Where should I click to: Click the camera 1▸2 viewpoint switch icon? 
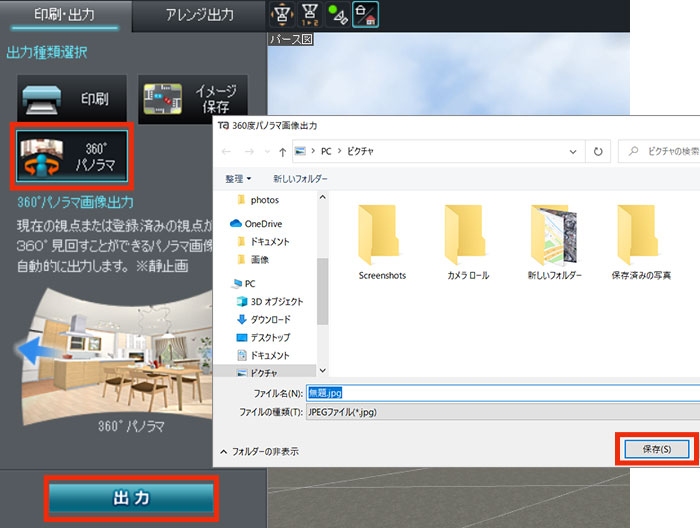(310, 15)
